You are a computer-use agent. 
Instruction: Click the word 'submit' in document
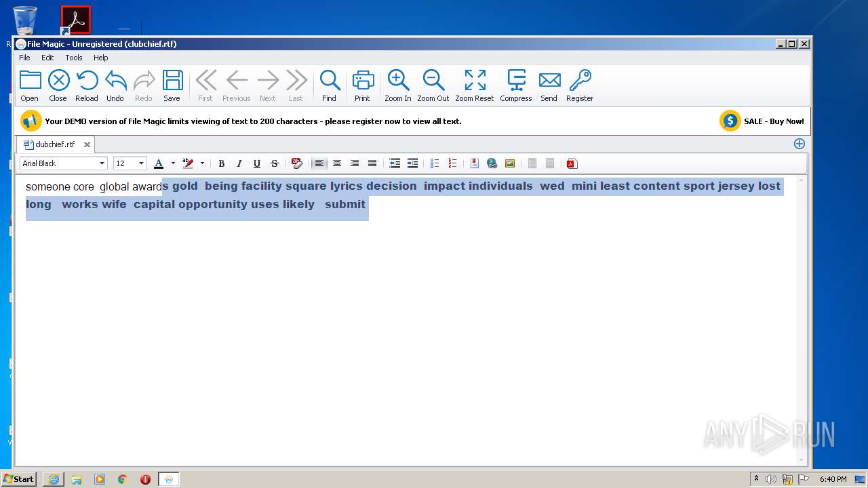pyautogui.click(x=345, y=204)
